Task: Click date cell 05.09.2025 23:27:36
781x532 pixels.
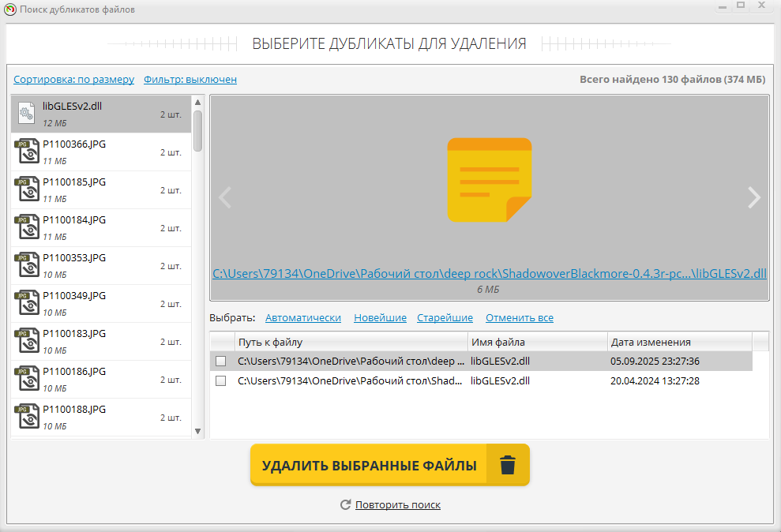Action: point(655,362)
